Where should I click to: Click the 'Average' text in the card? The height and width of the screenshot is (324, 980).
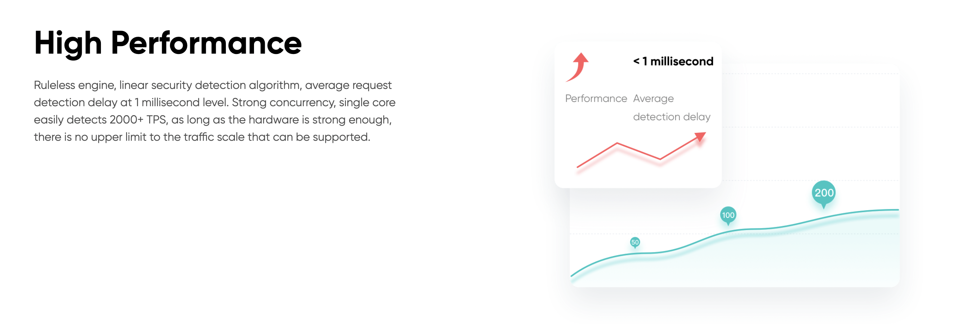[x=653, y=99]
